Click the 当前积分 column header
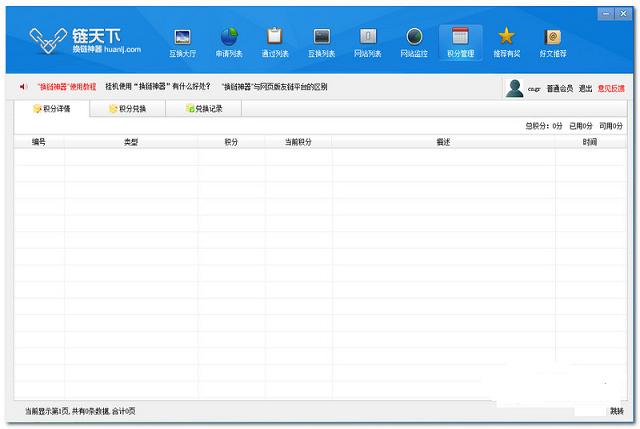The height and width of the screenshot is (429, 640). coord(298,142)
